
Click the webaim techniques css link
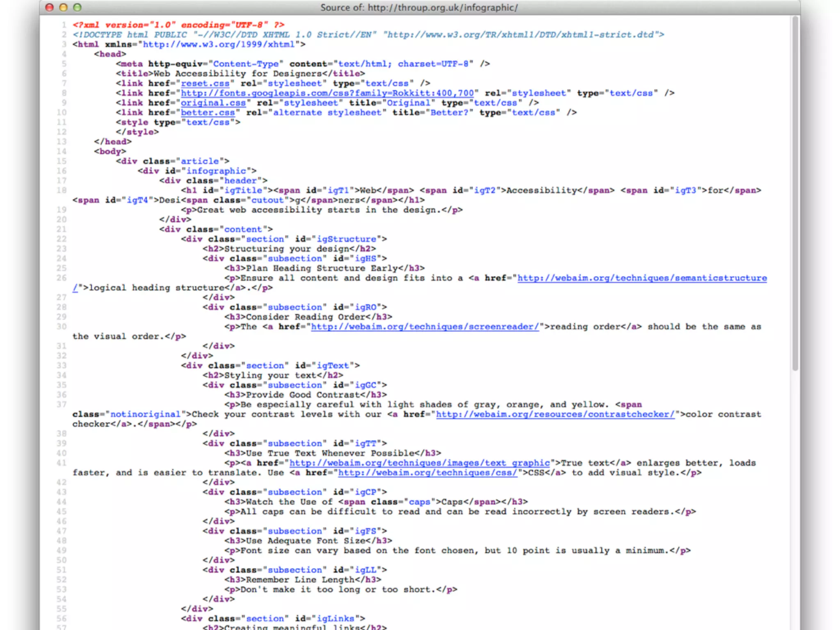[427, 473]
